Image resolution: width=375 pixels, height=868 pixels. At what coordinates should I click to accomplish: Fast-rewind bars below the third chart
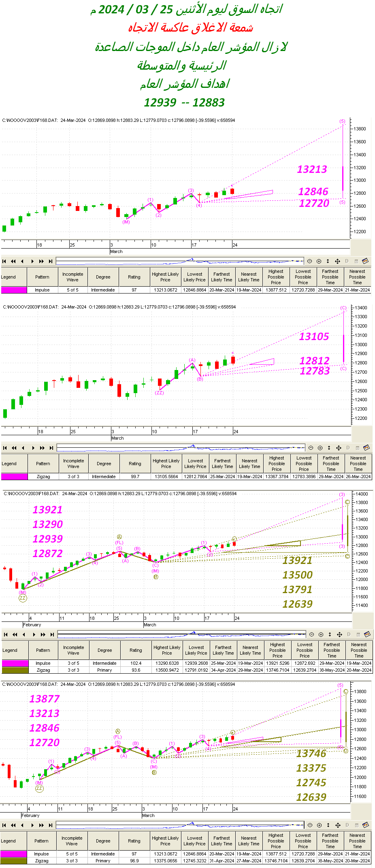[15, 634]
